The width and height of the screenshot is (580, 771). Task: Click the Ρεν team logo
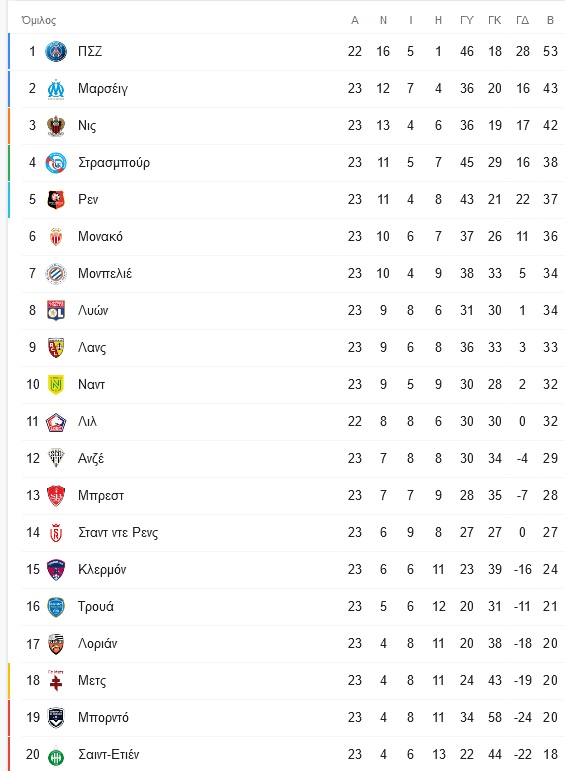click(56, 200)
